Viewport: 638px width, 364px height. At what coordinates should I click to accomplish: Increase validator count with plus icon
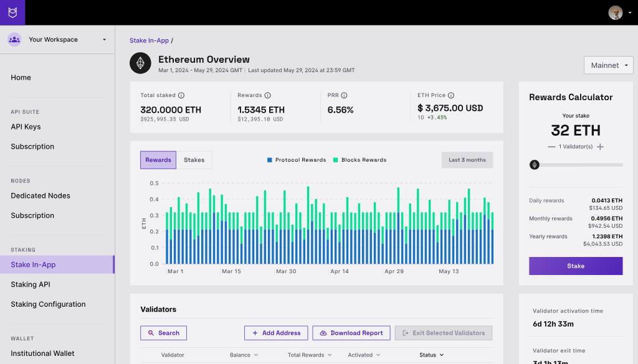600,147
